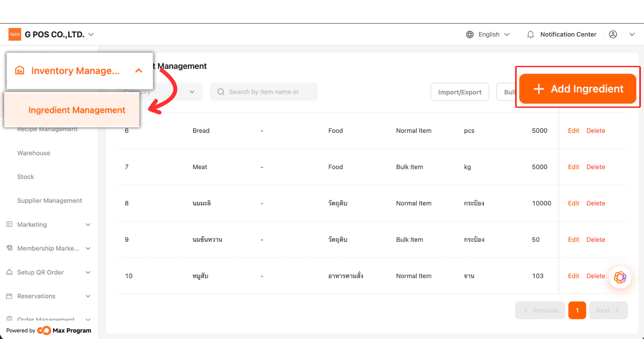Viewport: 644px width, 362px height.
Task: Click the Setup QR Order bell icon
Action: click(9, 272)
